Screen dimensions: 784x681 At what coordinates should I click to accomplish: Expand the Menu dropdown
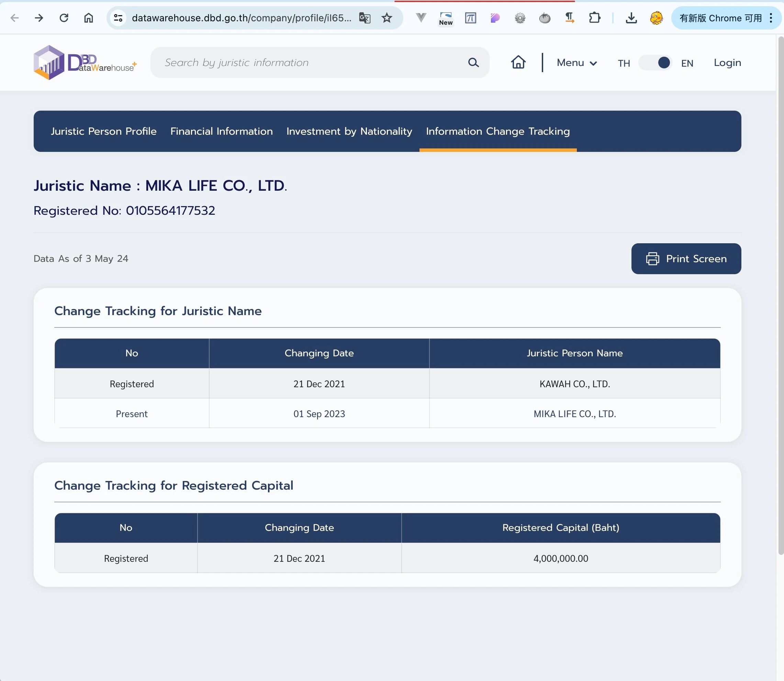[576, 63]
